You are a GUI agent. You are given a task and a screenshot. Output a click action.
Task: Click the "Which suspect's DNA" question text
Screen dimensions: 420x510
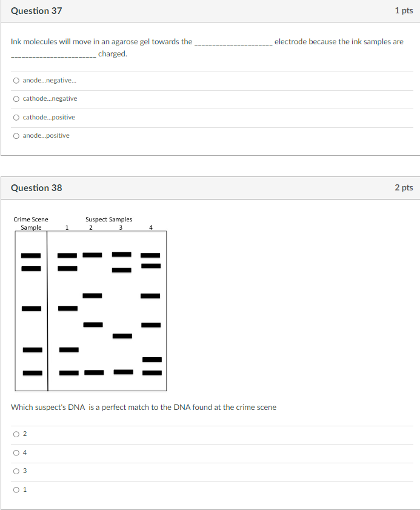click(144, 408)
